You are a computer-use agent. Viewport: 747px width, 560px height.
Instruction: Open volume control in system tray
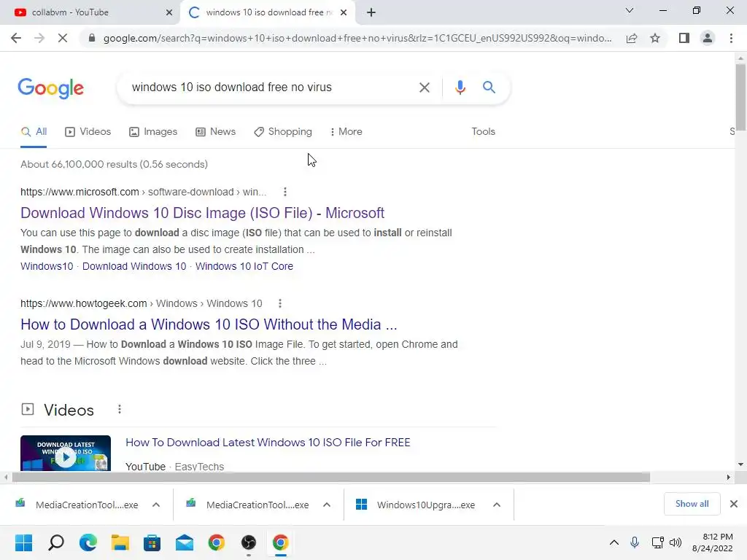[676, 542]
